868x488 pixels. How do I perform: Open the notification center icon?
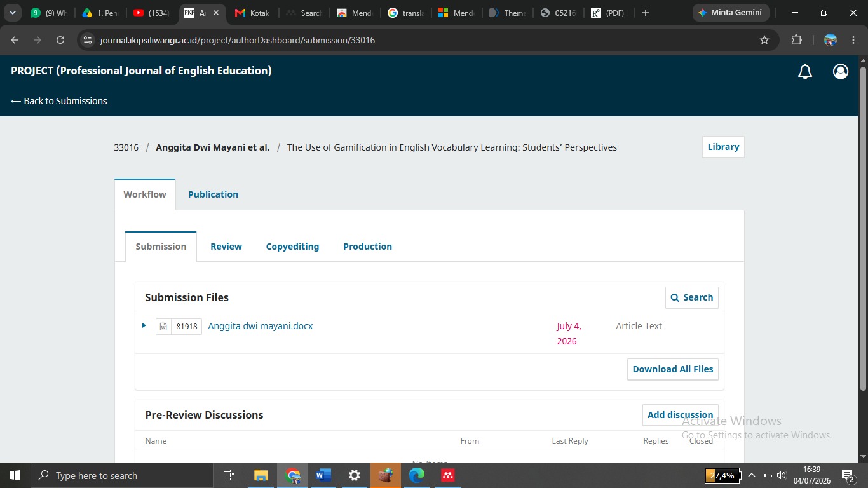point(848,475)
